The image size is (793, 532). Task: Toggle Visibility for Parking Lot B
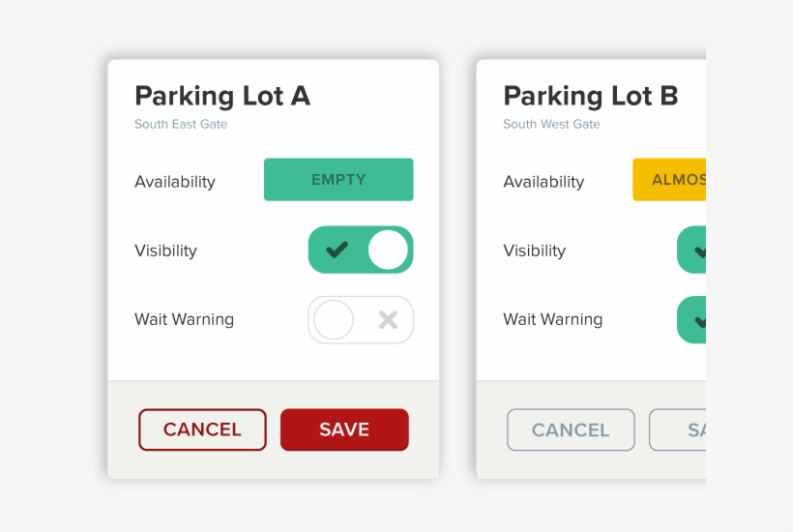point(691,251)
